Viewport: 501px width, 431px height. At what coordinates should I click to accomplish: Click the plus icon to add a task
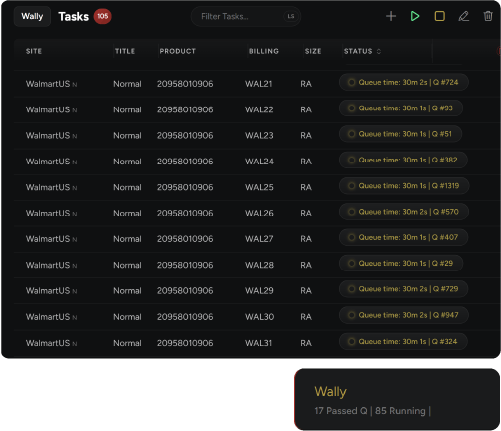391,16
